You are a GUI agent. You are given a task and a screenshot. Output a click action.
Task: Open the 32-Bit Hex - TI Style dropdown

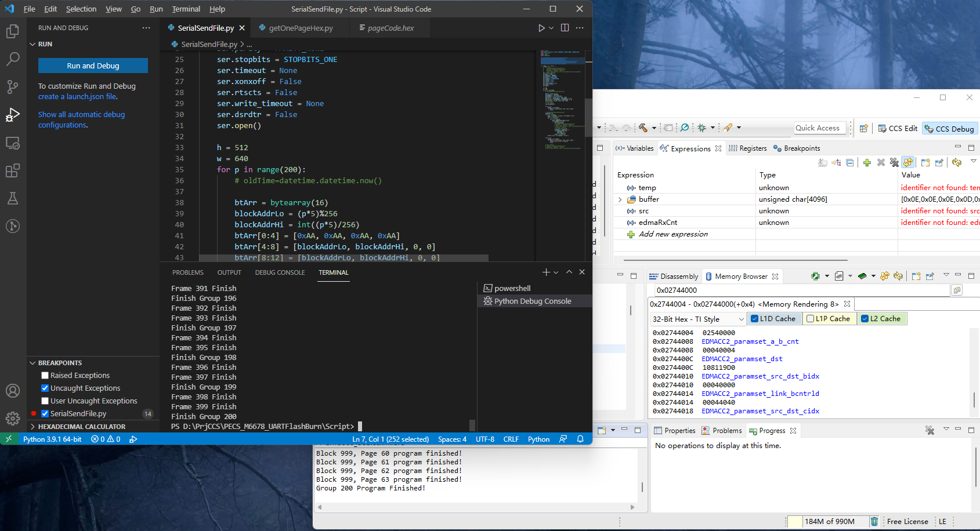point(699,319)
